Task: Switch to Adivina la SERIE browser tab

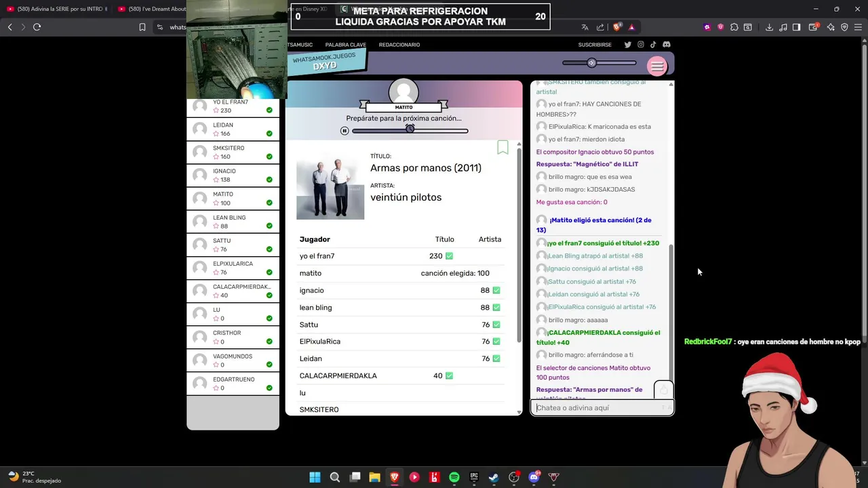Action: (x=57, y=9)
